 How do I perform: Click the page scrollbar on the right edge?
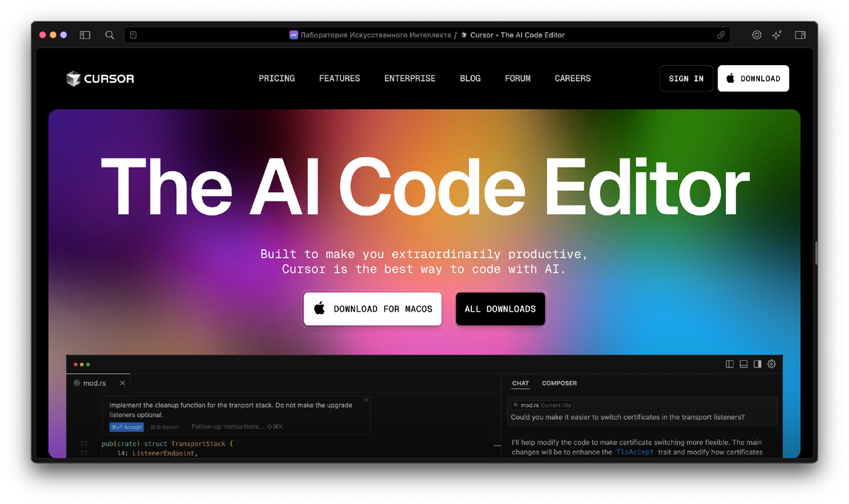[x=816, y=253]
